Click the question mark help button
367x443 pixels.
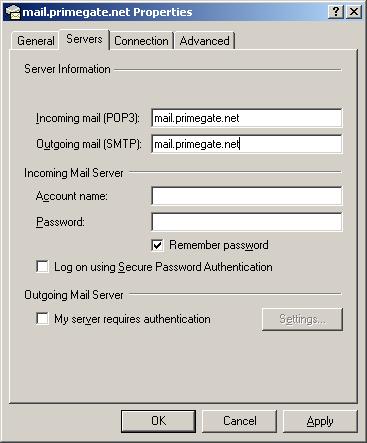tap(336, 12)
